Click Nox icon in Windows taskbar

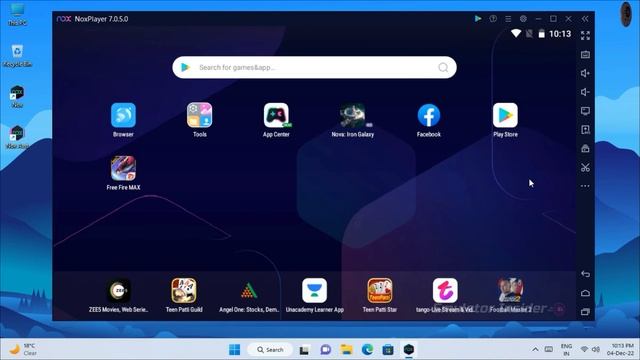409,349
